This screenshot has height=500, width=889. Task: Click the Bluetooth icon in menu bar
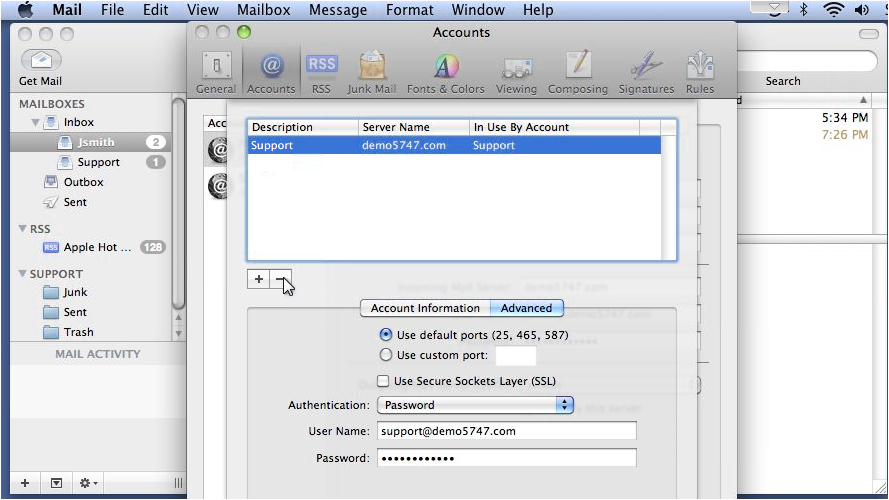pyautogui.click(x=803, y=10)
